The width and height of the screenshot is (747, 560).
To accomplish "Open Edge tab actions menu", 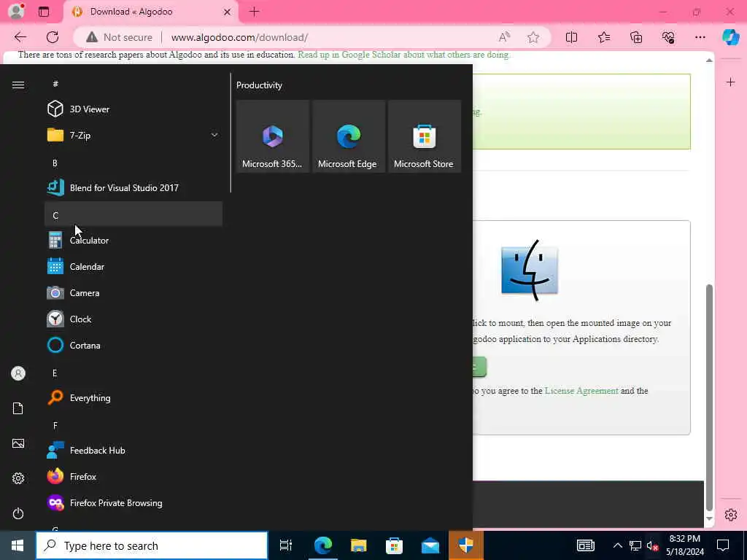I will click(43, 12).
